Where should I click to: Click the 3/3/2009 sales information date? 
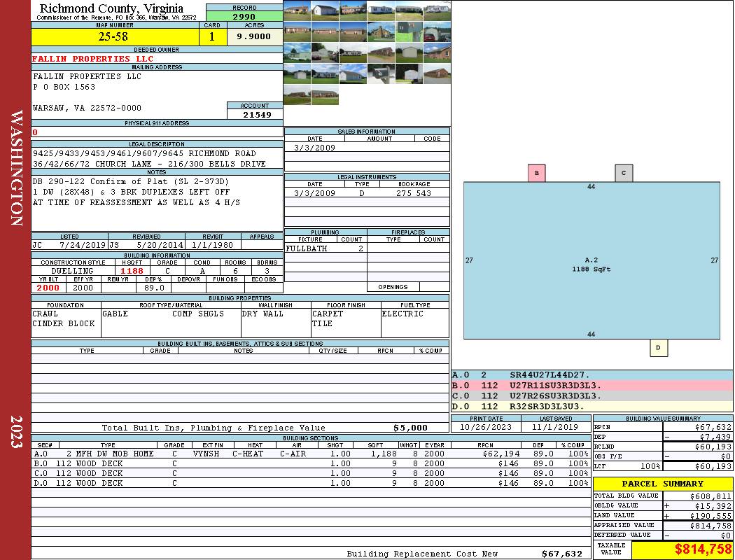click(314, 148)
